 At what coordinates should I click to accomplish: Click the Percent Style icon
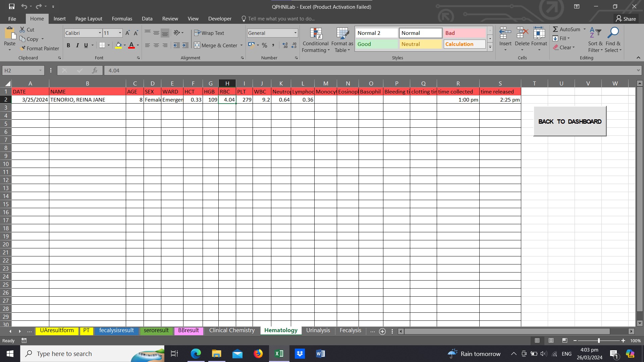click(265, 45)
